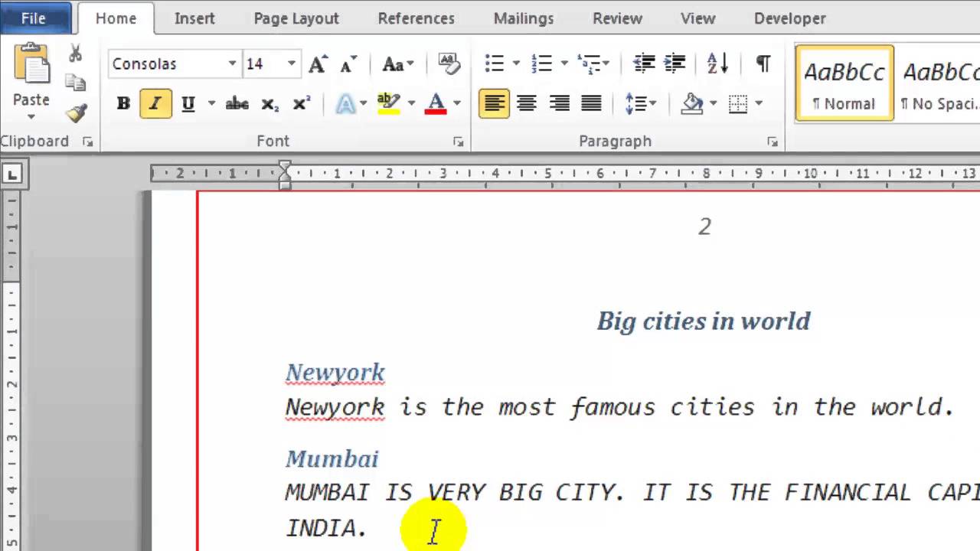This screenshot has width=980, height=551.
Task: Toggle Strikethrough formatting
Action: 237,103
